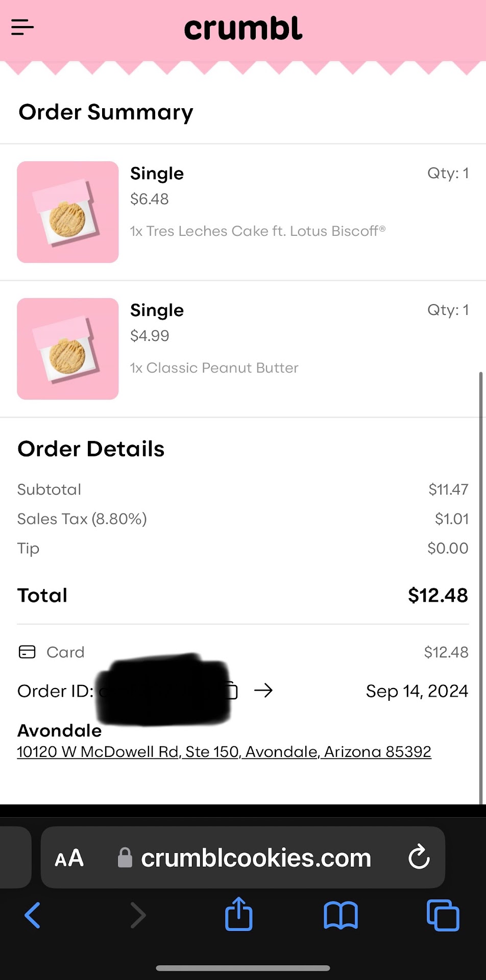486x980 pixels.
Task: Open the hamburger menu icon
Action: click(22, 27)
